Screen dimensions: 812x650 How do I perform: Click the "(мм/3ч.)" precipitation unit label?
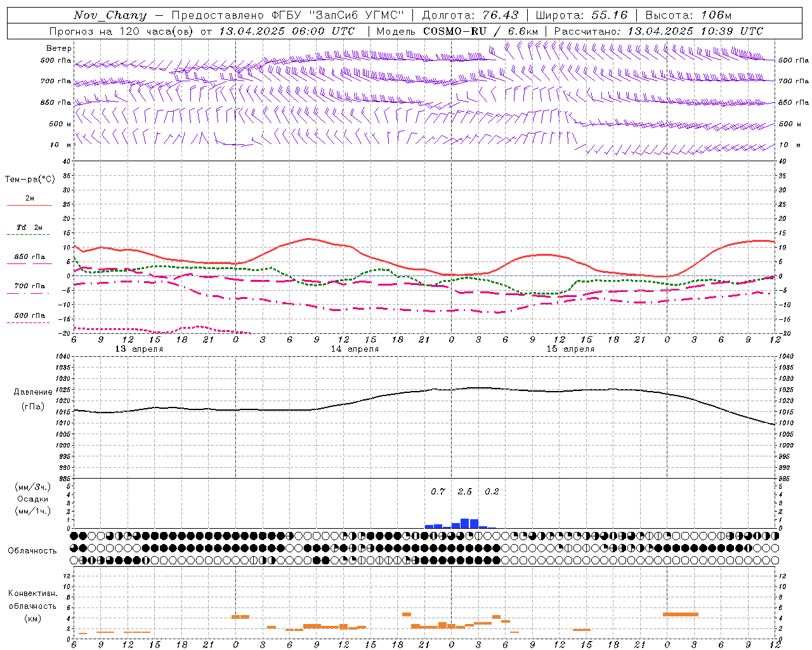[x=33, y=487]
